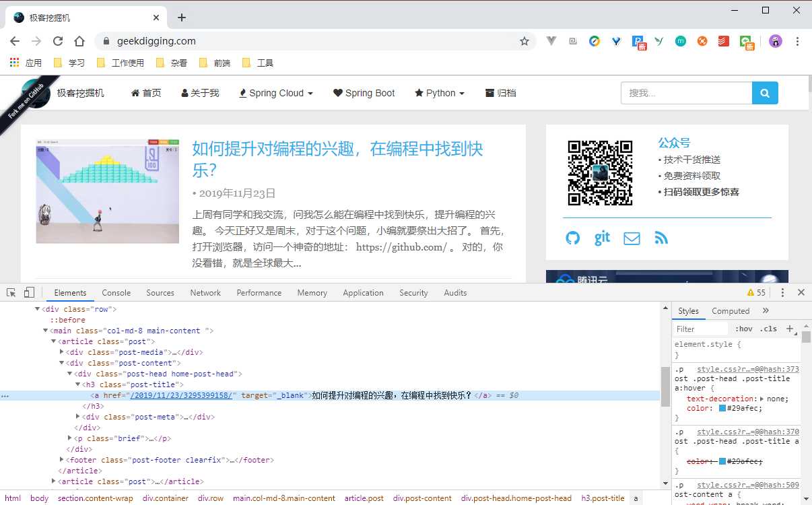Screen dimensions: 812x505
Task: Open the RSS feed icon
Action: [661, 238]
